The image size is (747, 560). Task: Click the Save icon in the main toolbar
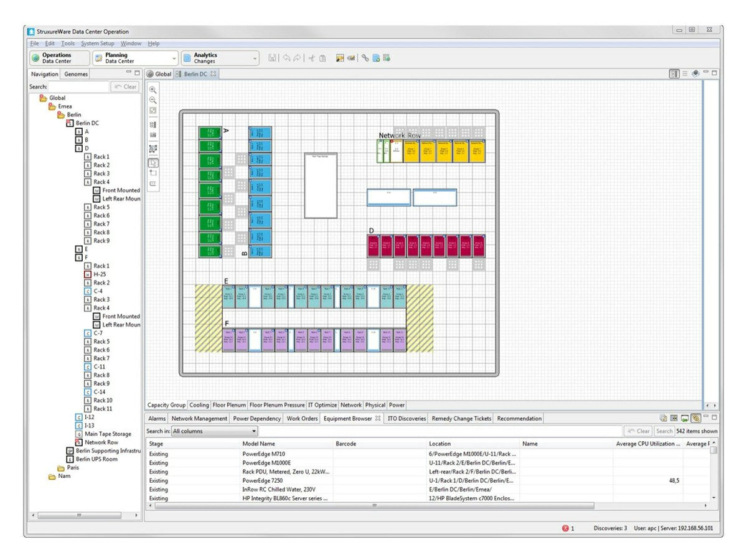pos(272,58)
